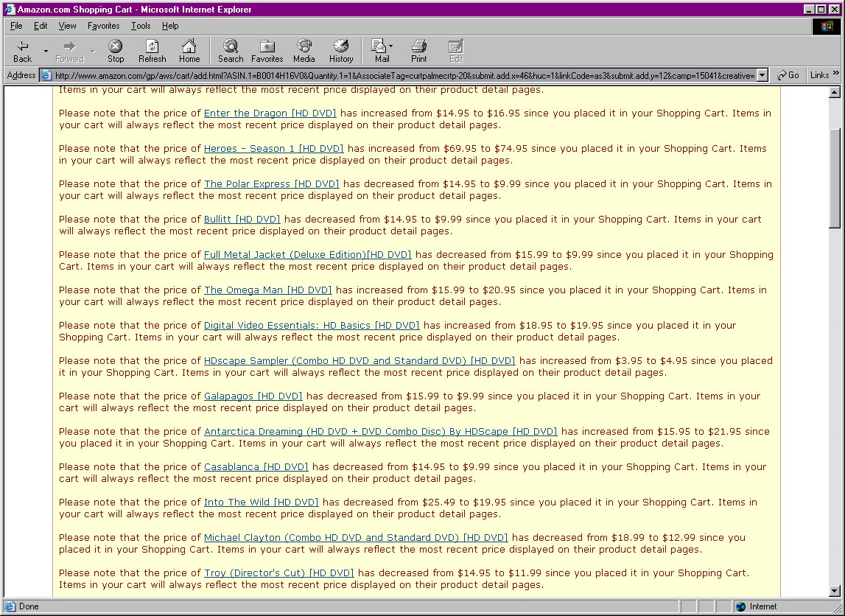845x616 pixels.
Task: Click the vertical scrollbar up arrow
Action: pos(834,92)
